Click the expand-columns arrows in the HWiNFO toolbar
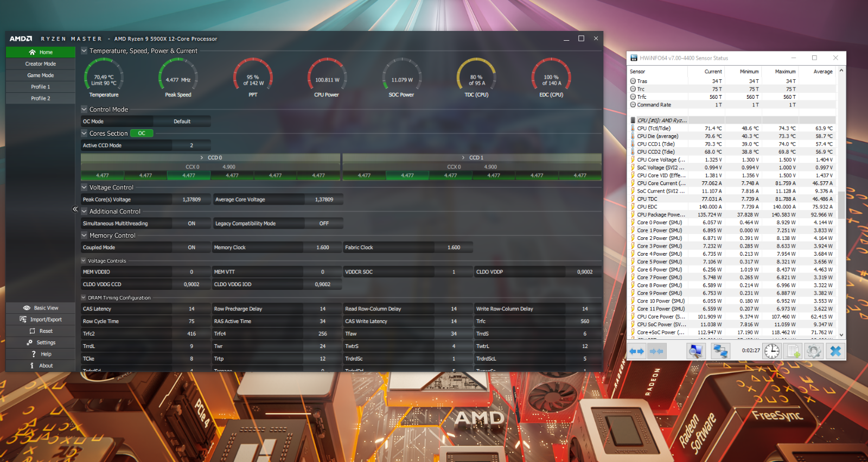The height and width of the screenshot is (462, 868). pos(637,351)
